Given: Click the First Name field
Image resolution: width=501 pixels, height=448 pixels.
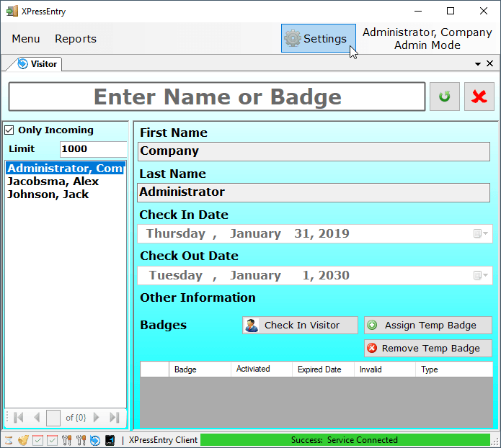Looking at the screenshot, I should [x=314, y=151].
